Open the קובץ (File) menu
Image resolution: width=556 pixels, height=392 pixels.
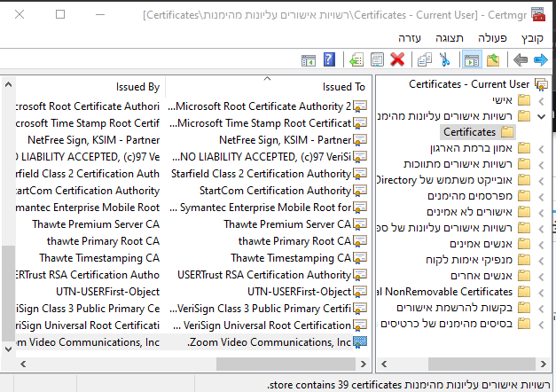532,38
